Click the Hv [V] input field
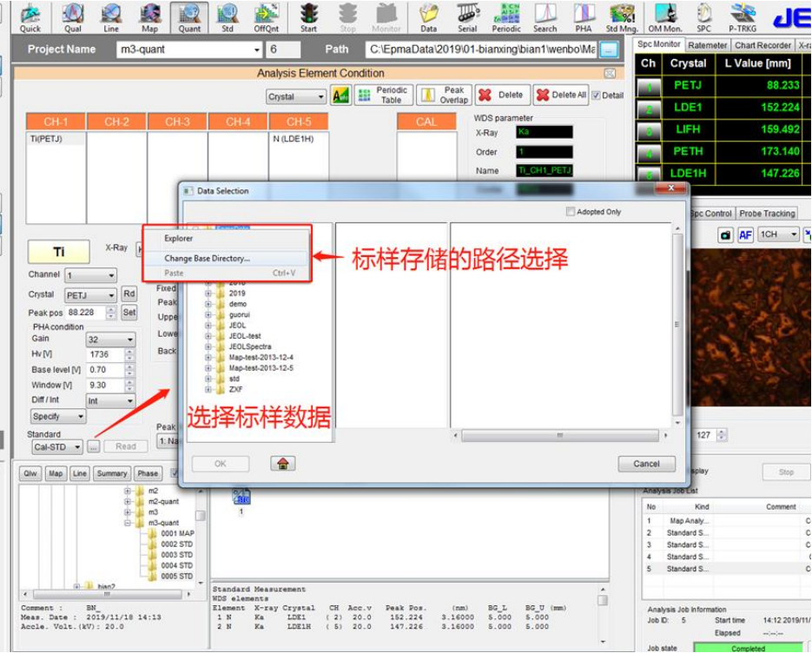The image size is (812, 653). [105, 355]
